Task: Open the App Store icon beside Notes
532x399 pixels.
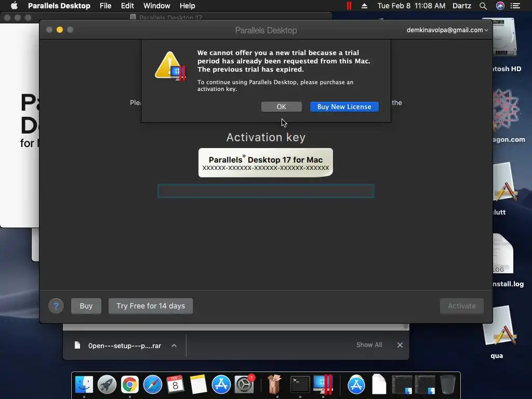Action: (221, 384)
